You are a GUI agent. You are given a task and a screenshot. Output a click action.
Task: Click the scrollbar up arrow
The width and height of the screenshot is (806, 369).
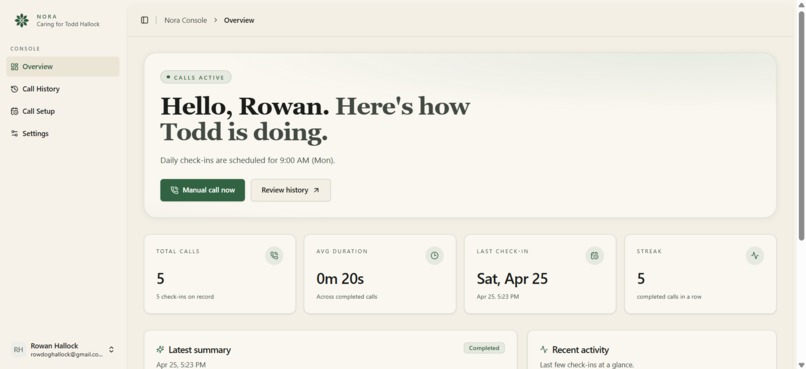(x=801, y=5)
